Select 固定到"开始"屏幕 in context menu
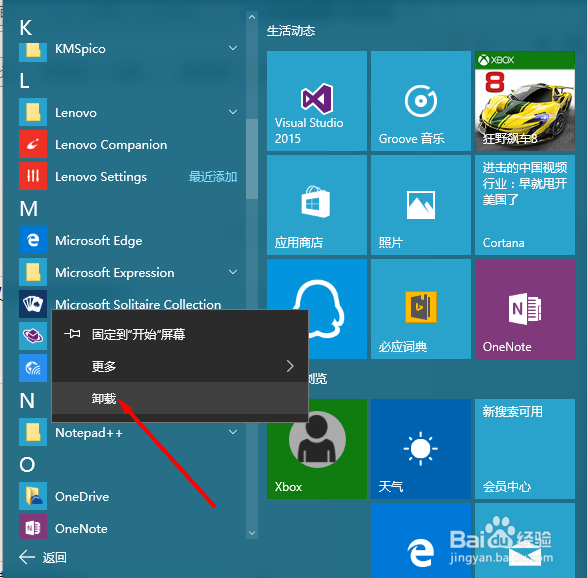Viewport: 587px width, 578px height. click(180, 334)
